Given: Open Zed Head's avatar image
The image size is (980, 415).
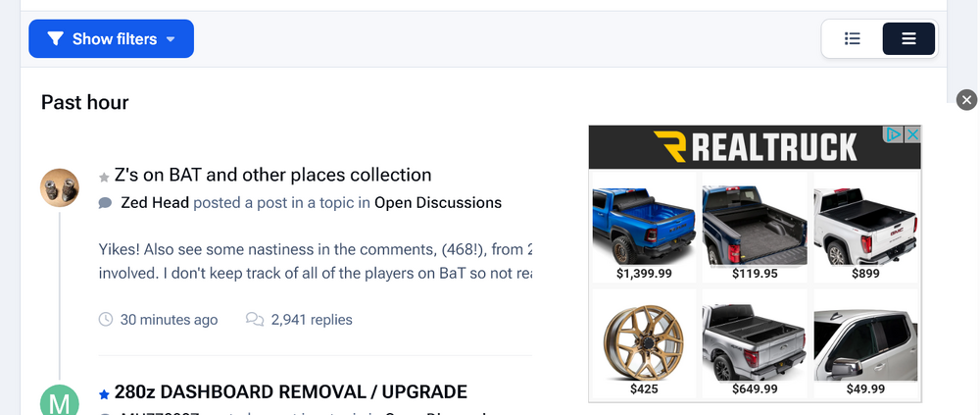Looking at the screenshot, I should pos(60,187).
